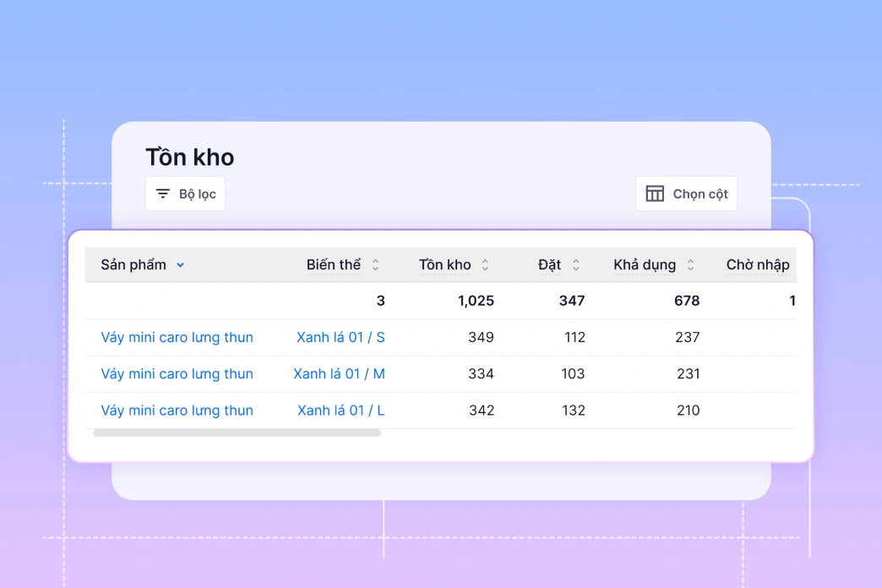Click the filter lines icon beside Bộ lọc

163,194
